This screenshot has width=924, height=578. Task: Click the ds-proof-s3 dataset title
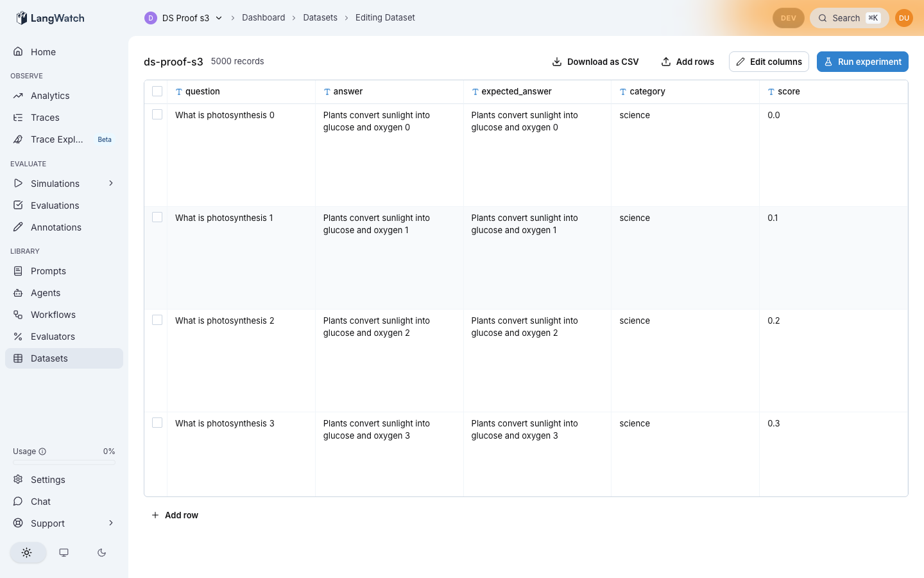(173, 62)
